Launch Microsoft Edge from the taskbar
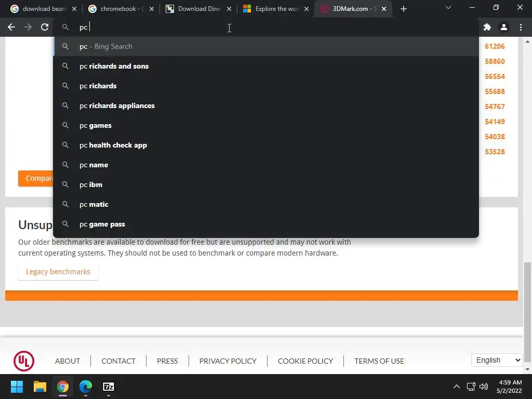532x399 pixels. click(86, 387)
